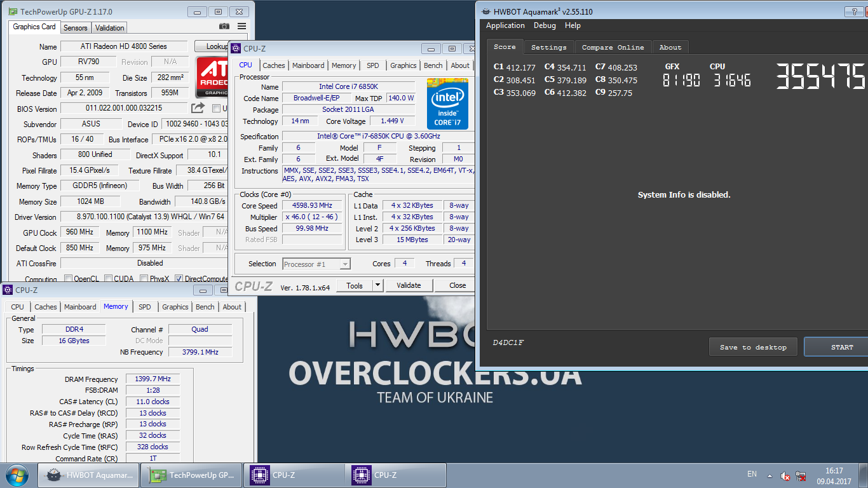Screen dimensions: 868x488
Task: Click the Tools button in CPU-Z
Action: 355,285
